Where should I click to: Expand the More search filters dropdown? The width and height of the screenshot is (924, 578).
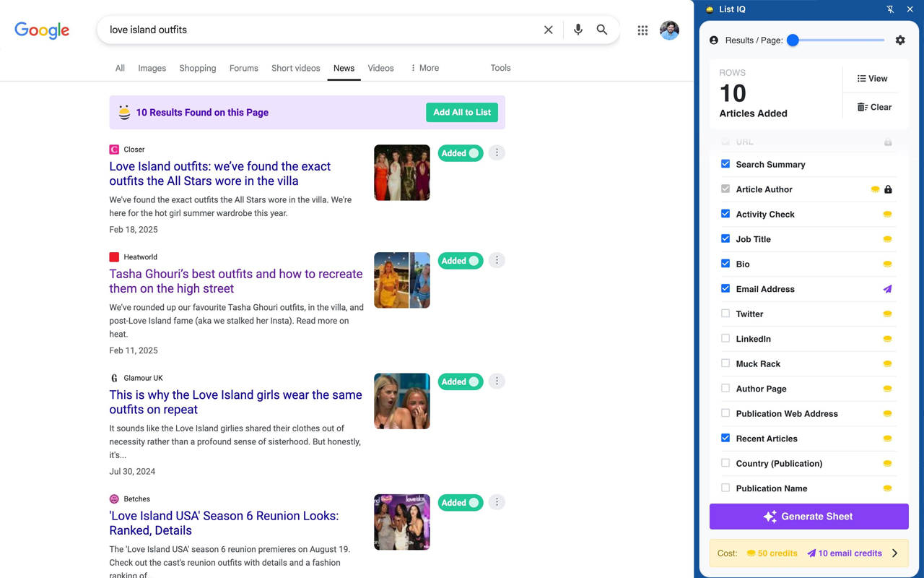tap(424, 67)
